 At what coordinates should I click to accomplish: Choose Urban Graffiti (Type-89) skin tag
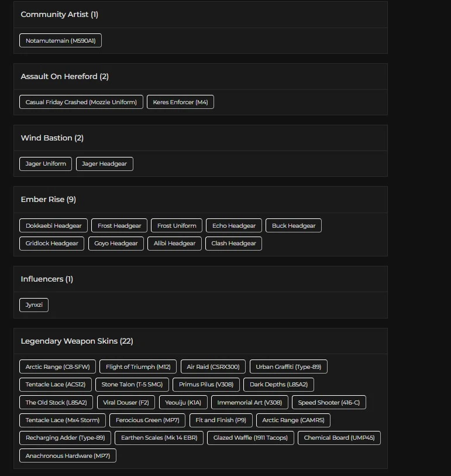pyautogui.click(x=288, y=367)
